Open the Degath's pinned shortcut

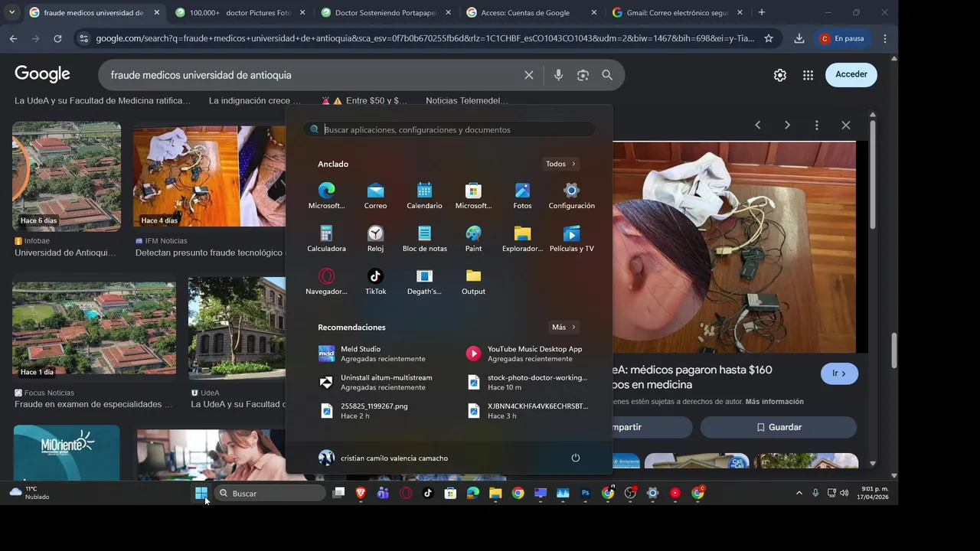point(424,281)
